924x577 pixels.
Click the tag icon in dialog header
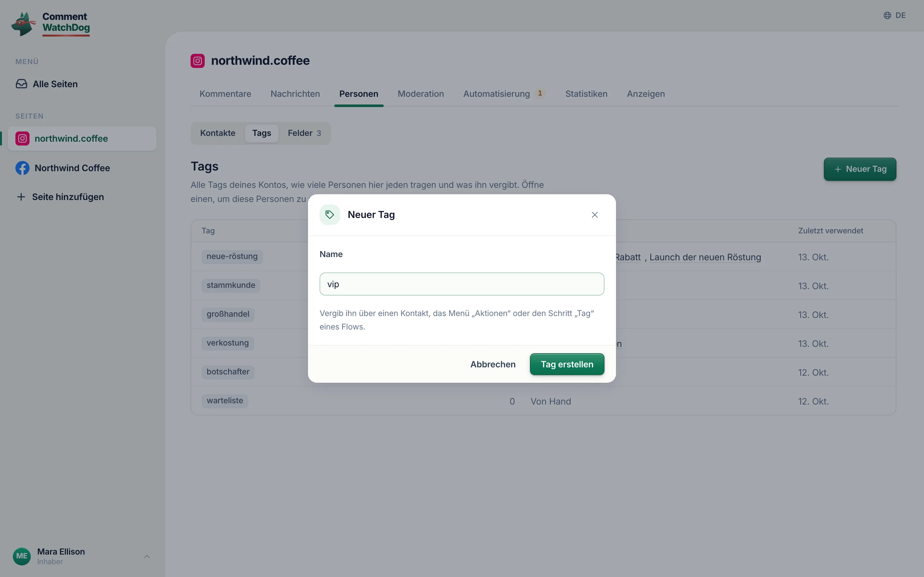330,215
